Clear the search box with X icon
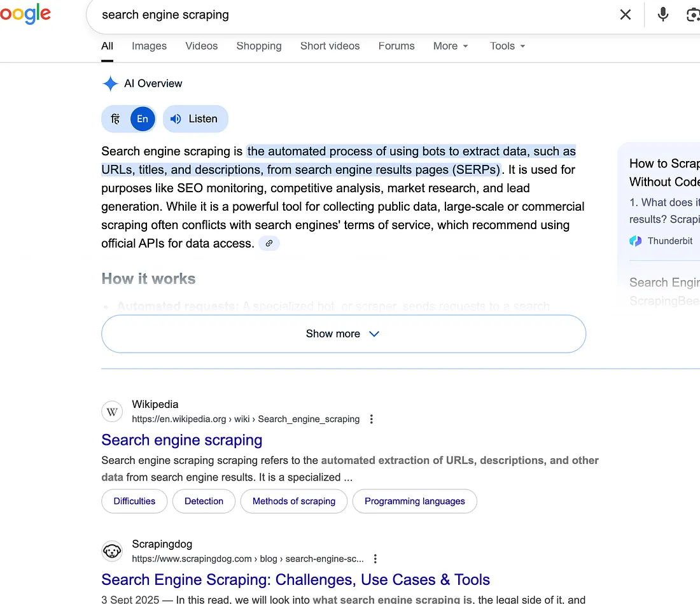 tap(626, 15)
